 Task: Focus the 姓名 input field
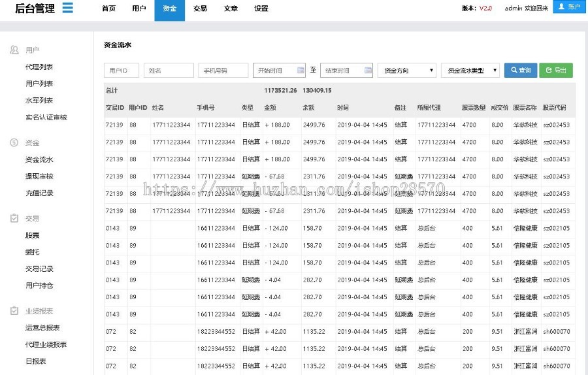169,70
